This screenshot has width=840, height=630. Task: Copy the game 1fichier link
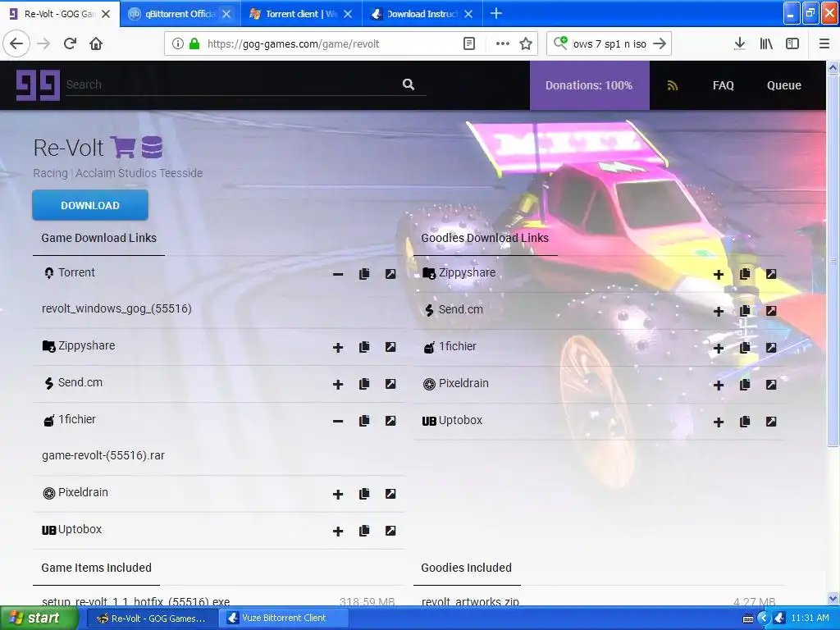tap(364, 421)
